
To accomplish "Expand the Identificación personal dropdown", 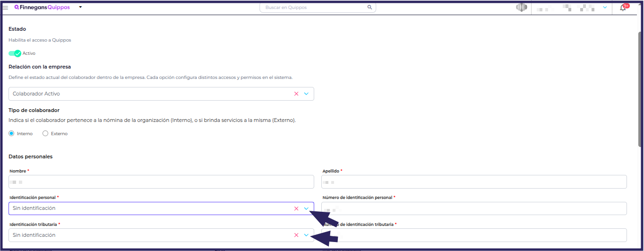I will [x=306, y=208].
